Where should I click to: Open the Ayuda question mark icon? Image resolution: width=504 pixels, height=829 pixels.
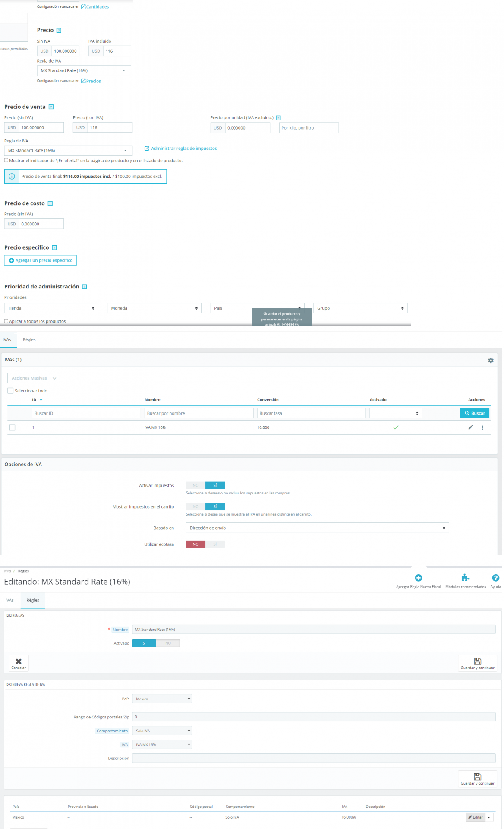496,578
